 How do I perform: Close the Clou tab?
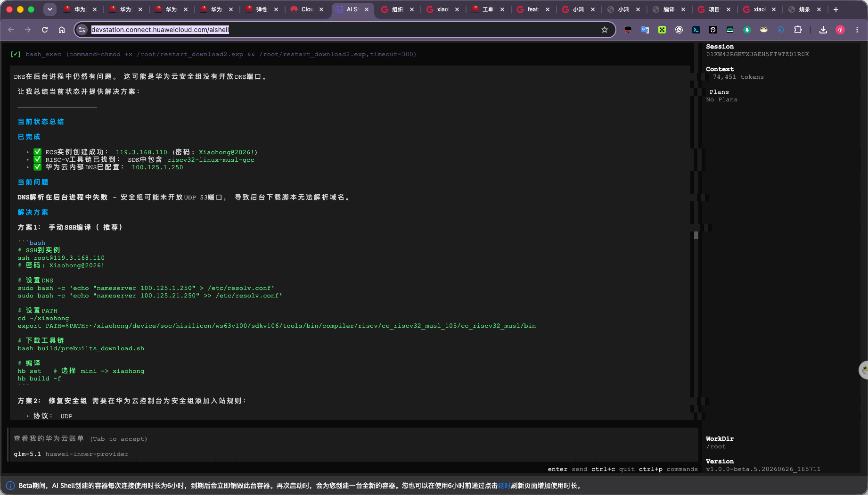pyautogui.click(x=321, y=9)
